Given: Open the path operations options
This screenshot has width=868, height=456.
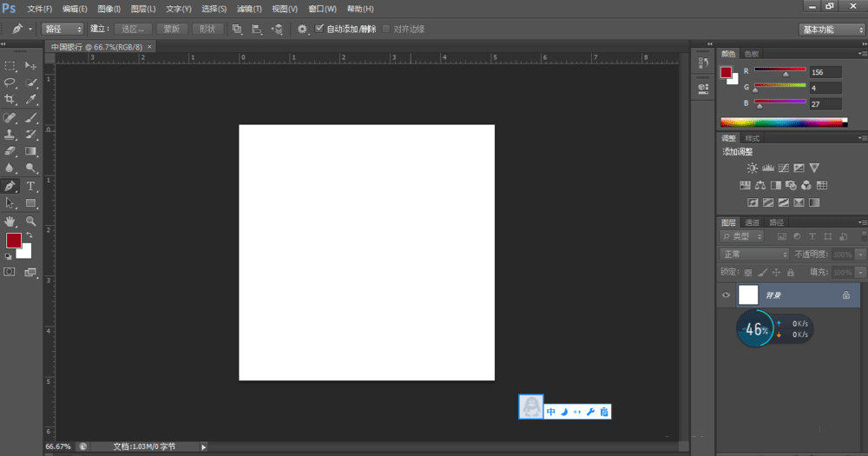Looking at the screenshot, I should (237, 29).
